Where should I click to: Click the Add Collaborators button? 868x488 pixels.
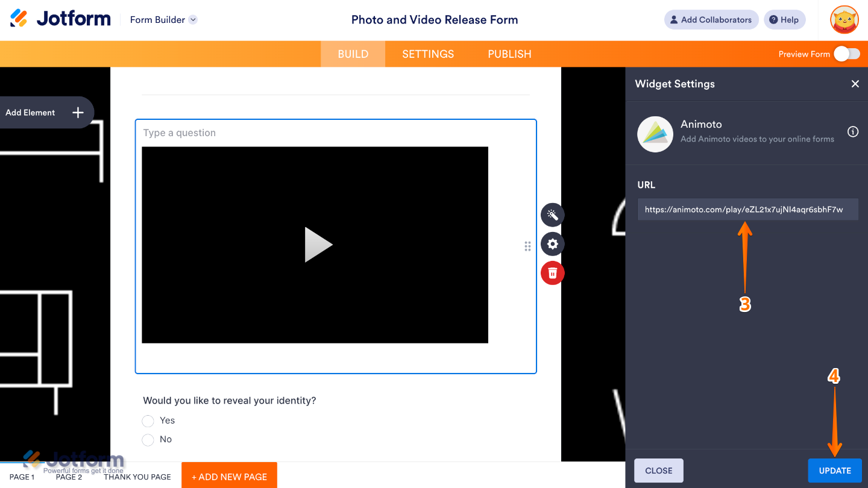711,19
